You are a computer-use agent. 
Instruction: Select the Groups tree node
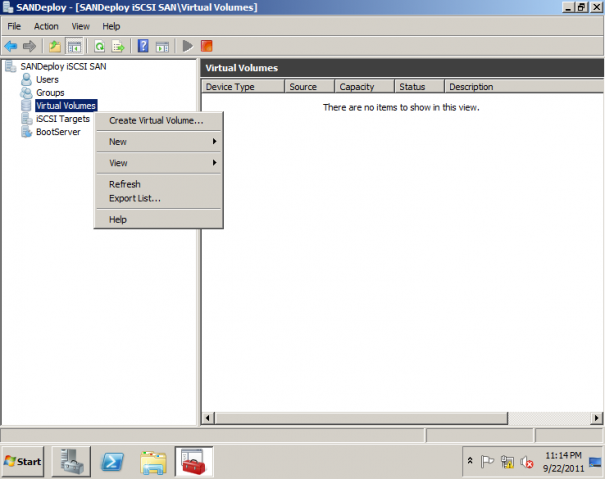50,93
